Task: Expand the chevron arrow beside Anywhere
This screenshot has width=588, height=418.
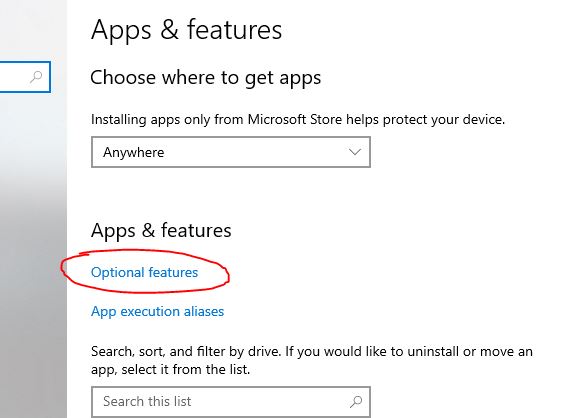Action: pos(354,152)
